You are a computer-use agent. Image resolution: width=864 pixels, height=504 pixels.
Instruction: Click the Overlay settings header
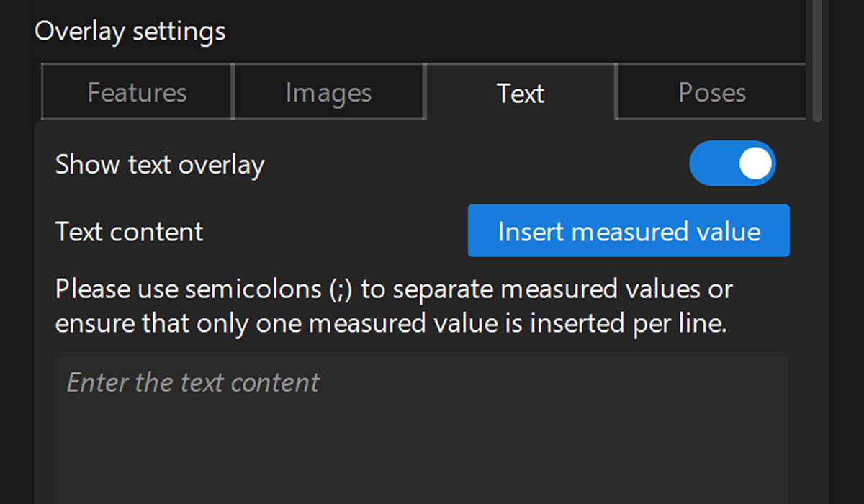[130, 30]
